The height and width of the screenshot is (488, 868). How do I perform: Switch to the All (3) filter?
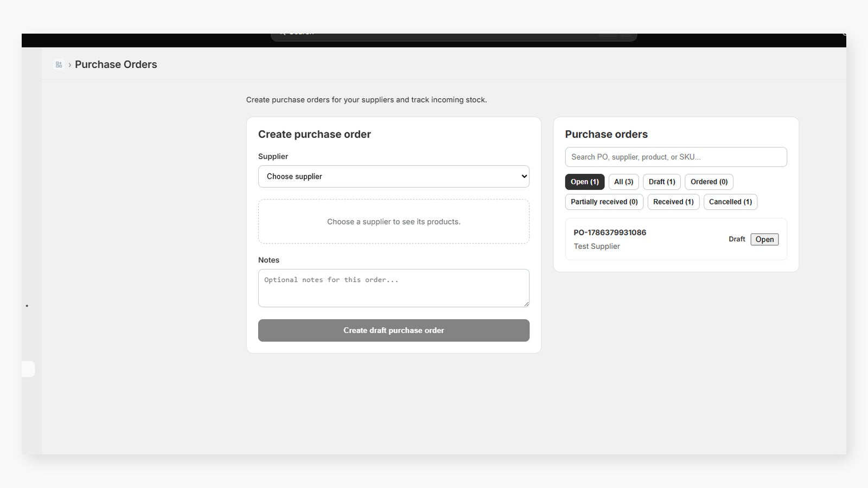coord(623,182)
